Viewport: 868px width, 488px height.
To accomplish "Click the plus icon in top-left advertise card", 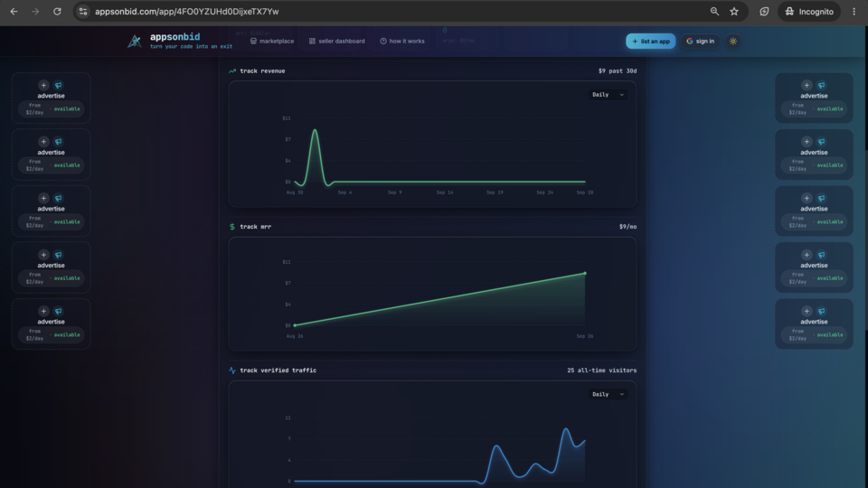I will (43, 85).
